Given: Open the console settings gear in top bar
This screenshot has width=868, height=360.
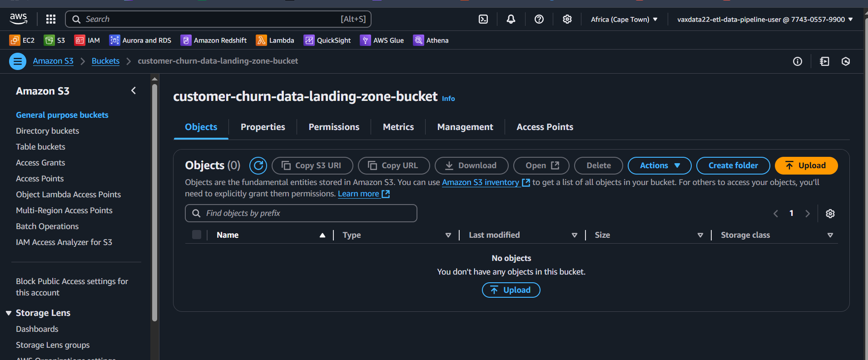Looking at the screenshot, I should pos(567,19).
